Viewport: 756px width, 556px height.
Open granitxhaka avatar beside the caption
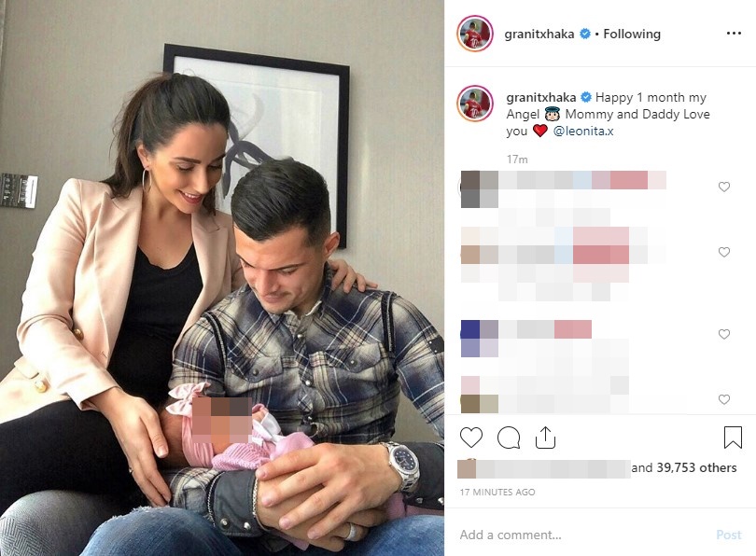coord(475,104)
